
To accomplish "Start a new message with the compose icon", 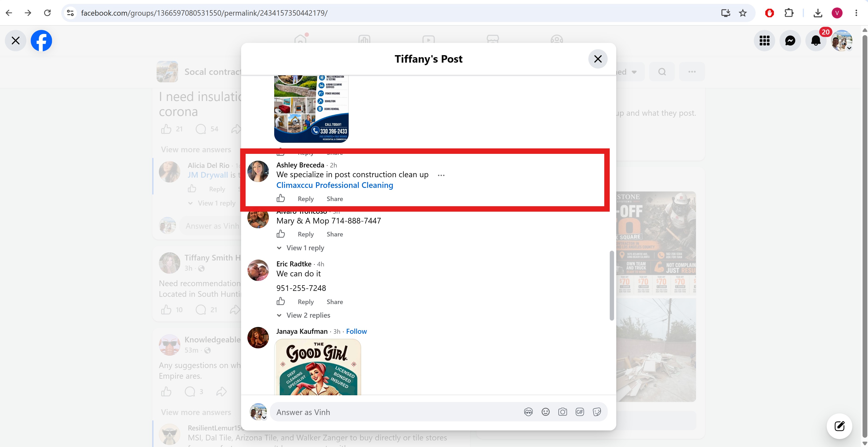I will (x=839, y=426).
